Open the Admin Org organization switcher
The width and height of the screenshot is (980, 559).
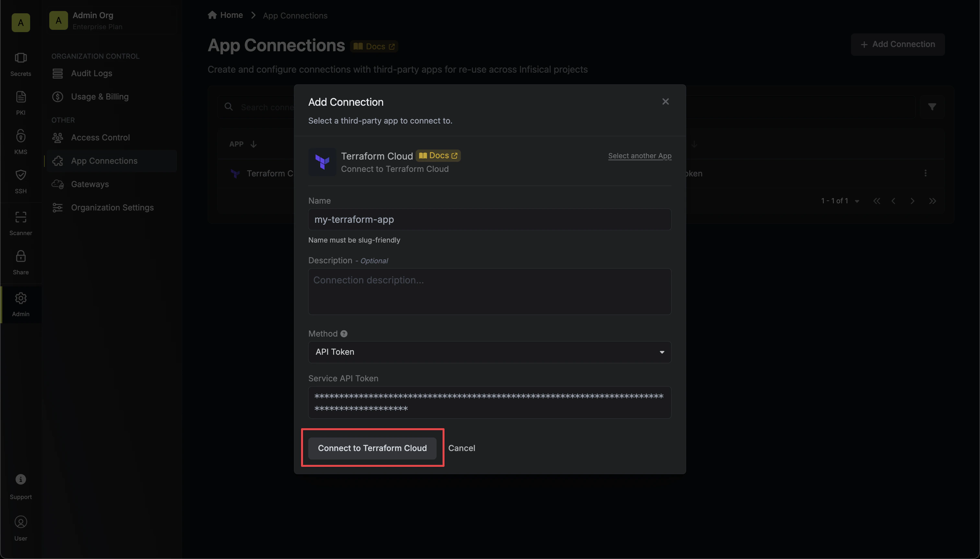[112, 21]
